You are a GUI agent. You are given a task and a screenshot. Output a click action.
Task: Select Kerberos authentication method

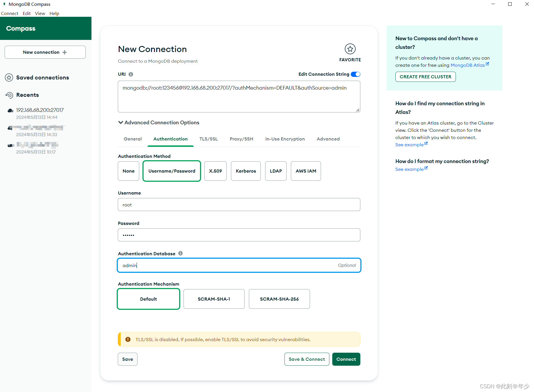(246, 171)
